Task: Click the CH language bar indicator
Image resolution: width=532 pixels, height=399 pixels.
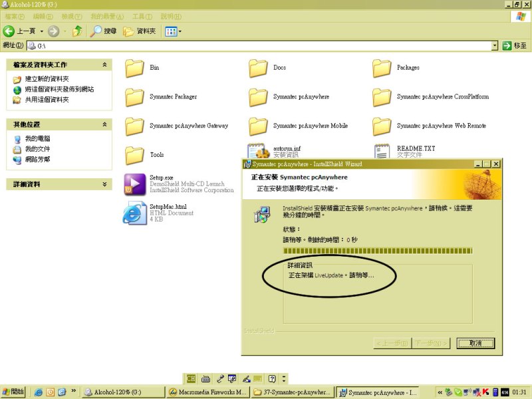Action: (x=191, y=378)
